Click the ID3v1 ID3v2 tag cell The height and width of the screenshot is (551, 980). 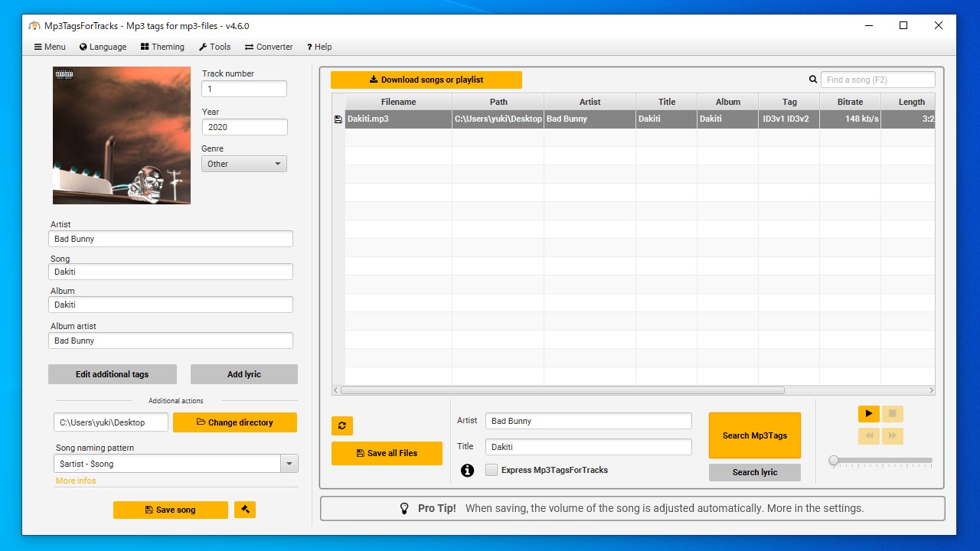[789, 119]
